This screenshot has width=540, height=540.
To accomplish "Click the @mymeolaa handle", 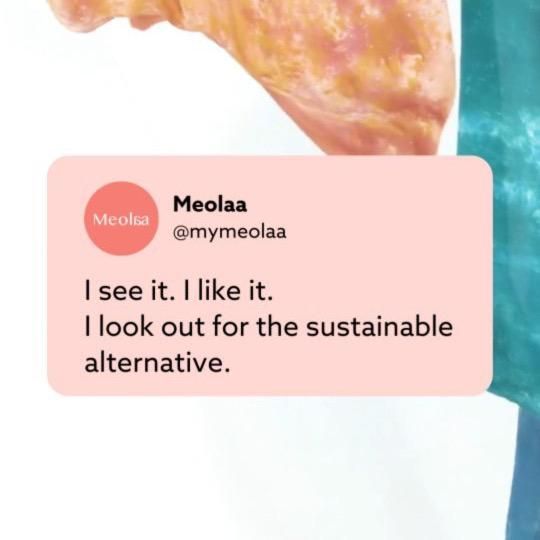I will (x=229, y=232).
